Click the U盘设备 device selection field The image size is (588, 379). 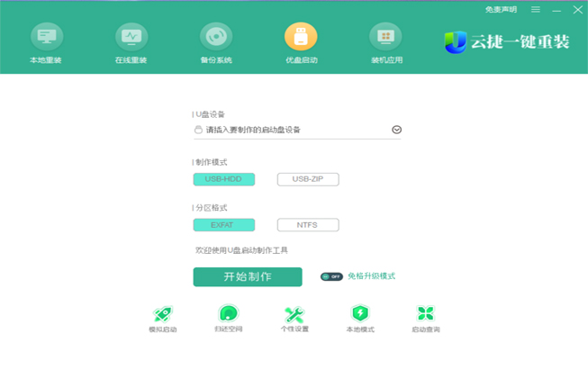pyautogui.click(x=290, y=130)
